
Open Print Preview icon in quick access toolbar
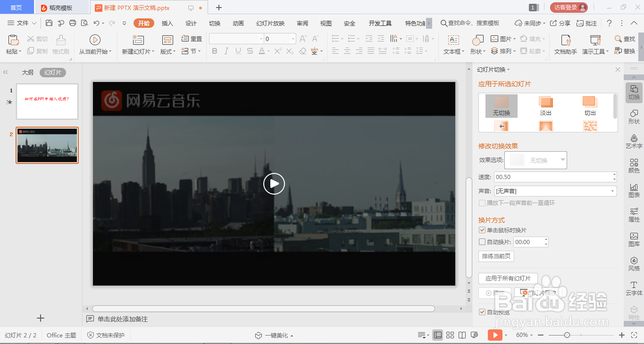(84, 23)
